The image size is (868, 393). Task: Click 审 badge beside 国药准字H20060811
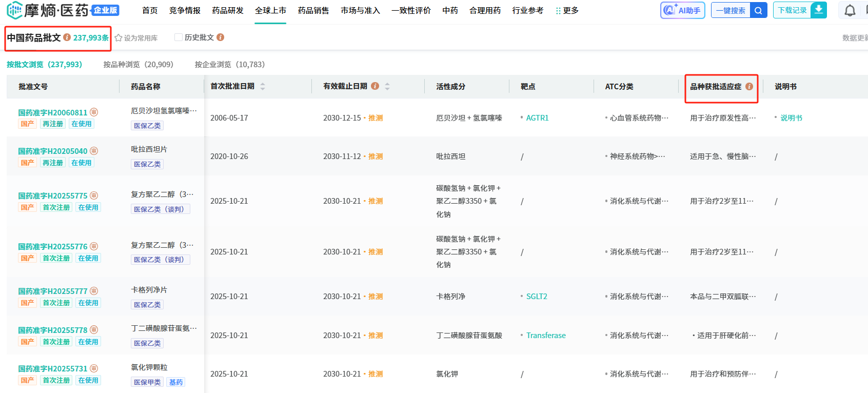[94, 112]
